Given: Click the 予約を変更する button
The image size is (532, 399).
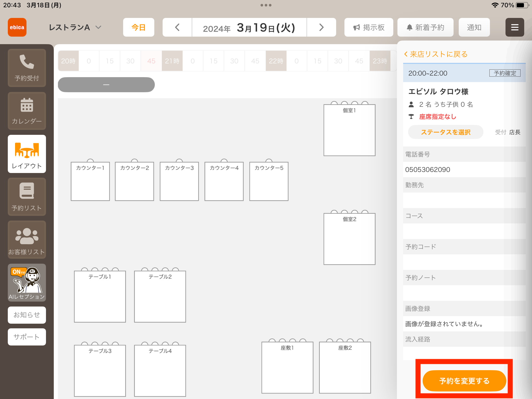Looking at the screenshot, I should (x=464, y=381).
